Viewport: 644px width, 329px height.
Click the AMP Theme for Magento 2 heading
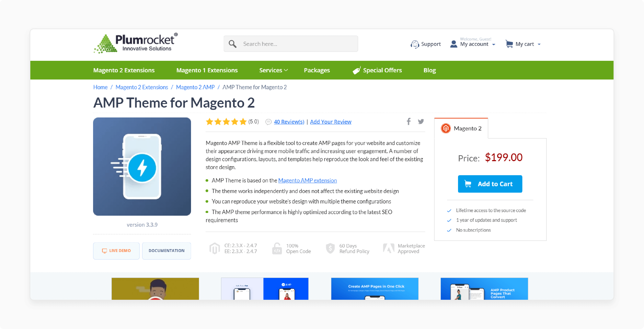[174, 103]
